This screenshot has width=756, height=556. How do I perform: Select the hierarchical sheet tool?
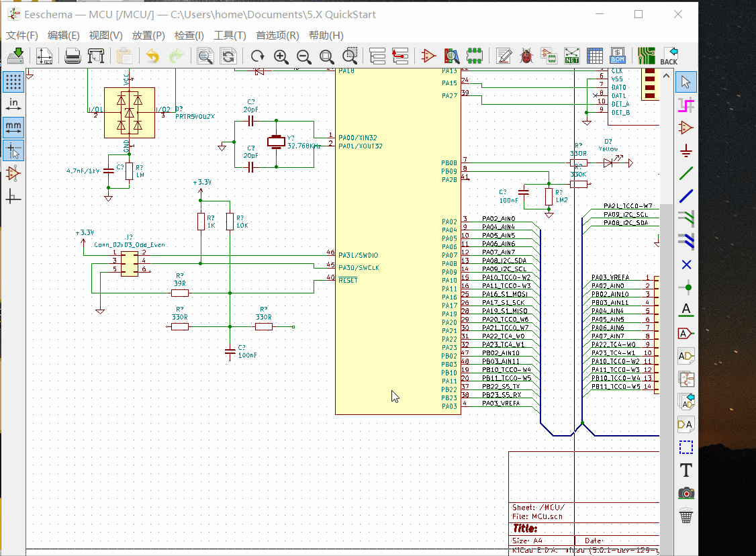686,379
